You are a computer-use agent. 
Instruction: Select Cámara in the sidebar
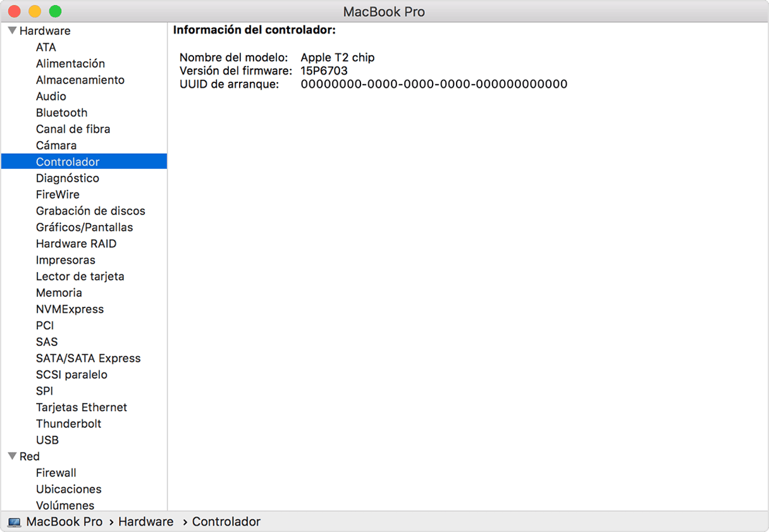(x=56, y=145)
